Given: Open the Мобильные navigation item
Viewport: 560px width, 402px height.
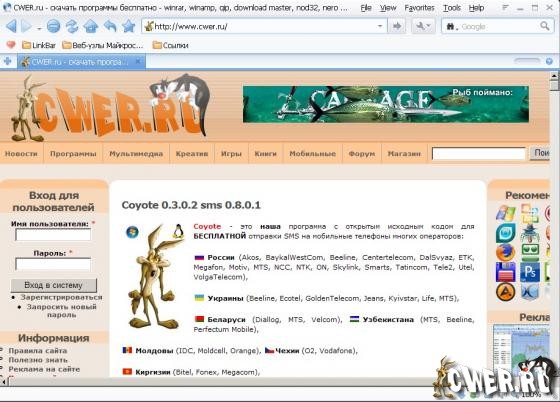Looking at the screenshot, I should click(312, 154).
